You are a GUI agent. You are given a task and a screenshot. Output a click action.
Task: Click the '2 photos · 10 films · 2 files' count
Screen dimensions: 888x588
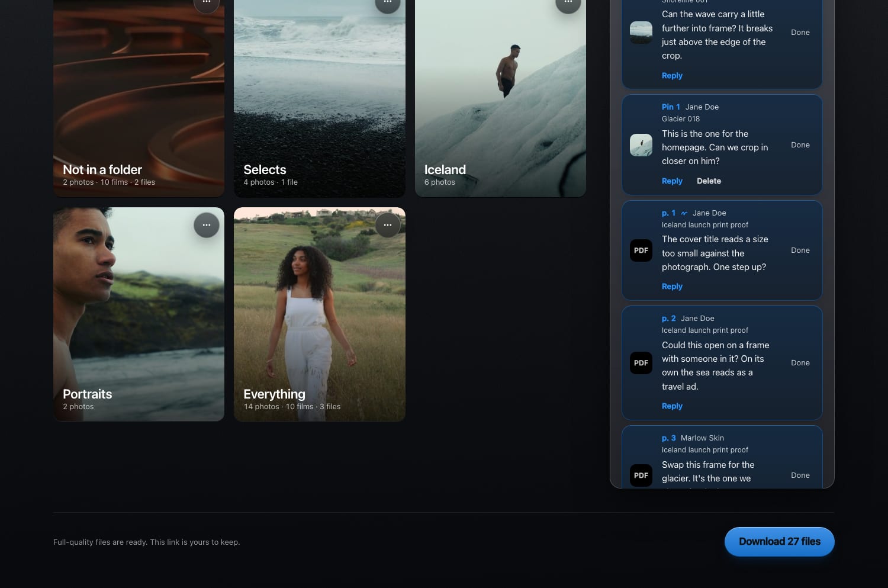pyautogui.click(x=109, y=182)
